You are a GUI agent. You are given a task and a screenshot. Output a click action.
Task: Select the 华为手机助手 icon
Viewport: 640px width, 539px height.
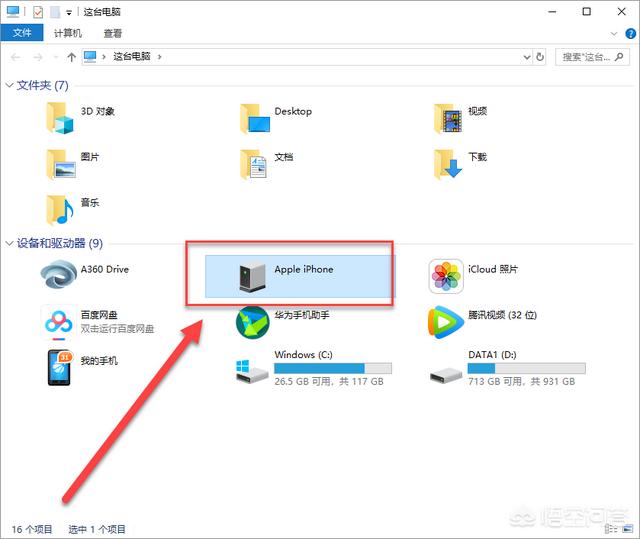click(x=253, y=322)
